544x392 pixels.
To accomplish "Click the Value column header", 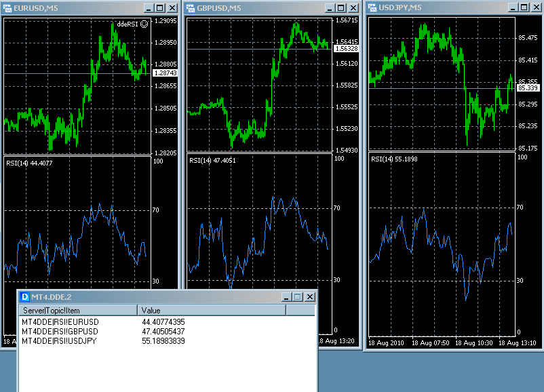I will point(212,310).
